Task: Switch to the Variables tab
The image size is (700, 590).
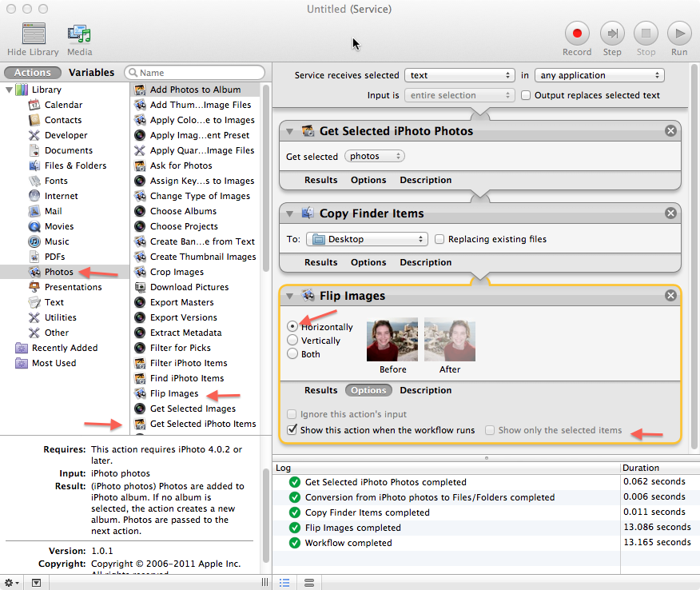Action: [92, 73]
